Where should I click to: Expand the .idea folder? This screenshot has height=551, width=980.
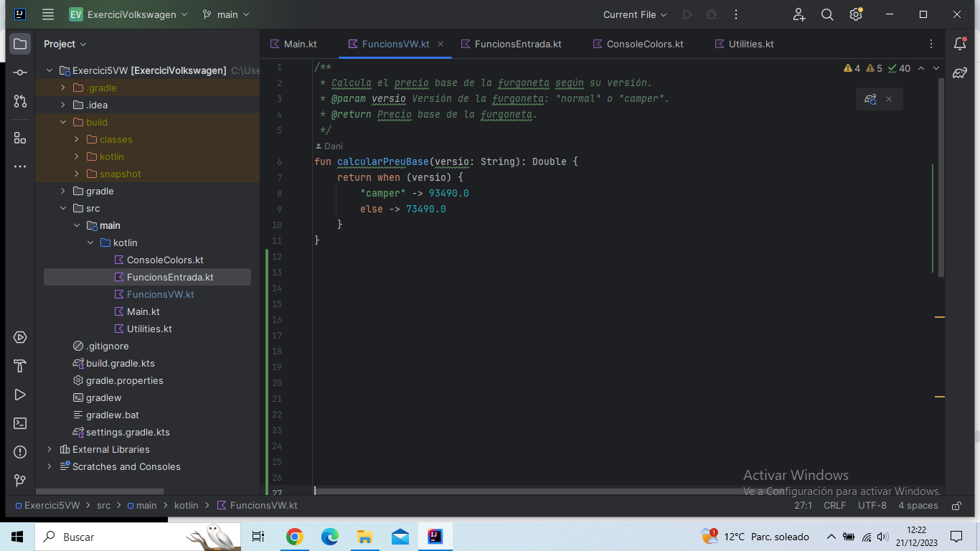[63, 105]
